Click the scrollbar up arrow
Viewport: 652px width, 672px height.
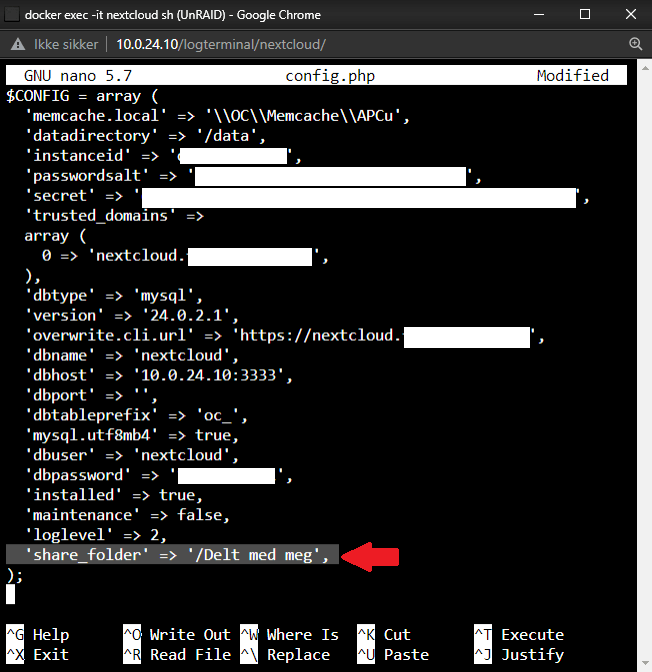point(645,68)
